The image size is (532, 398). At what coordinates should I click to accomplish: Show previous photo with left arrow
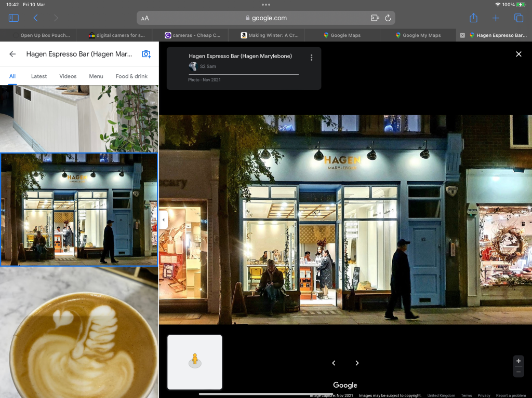pyautogui.click(x=334, y=363)
